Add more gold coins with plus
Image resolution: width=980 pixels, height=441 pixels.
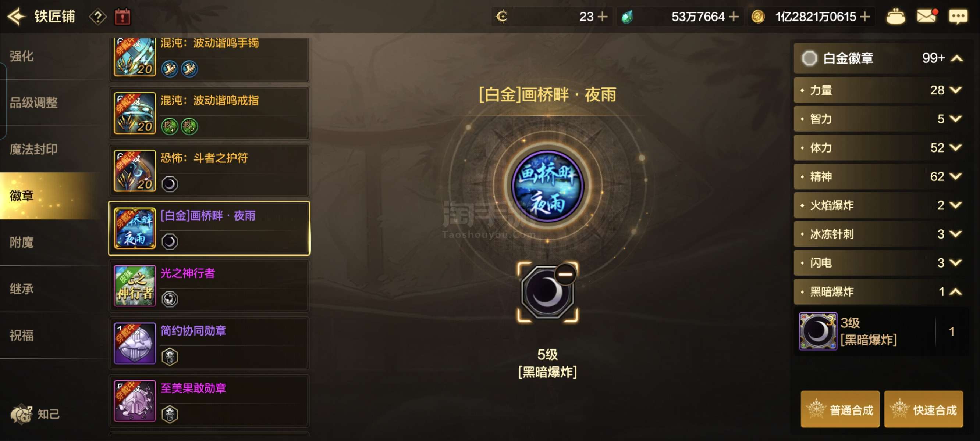(x=865, y=17)
